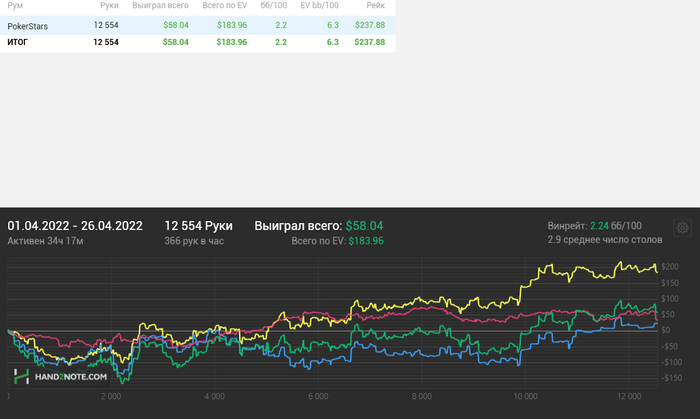
Task: Sort by Рейк column header
Action: pyautogui.click(x=375, y=5)
